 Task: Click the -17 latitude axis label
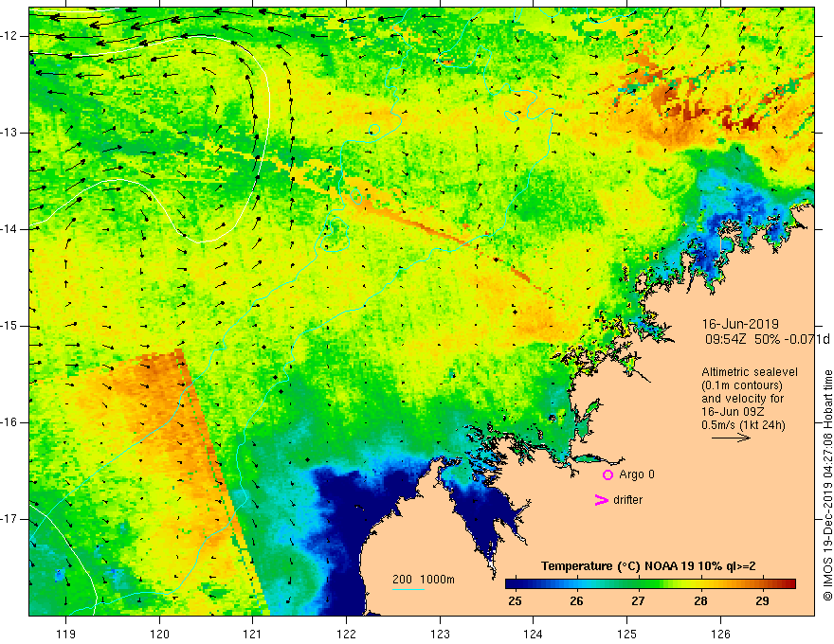(x=10, y=519)
